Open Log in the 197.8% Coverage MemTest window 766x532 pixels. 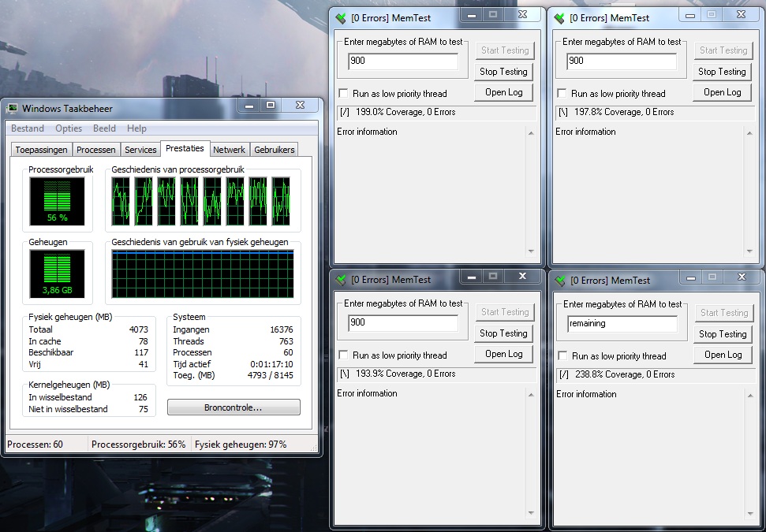[x=722, y=92]
